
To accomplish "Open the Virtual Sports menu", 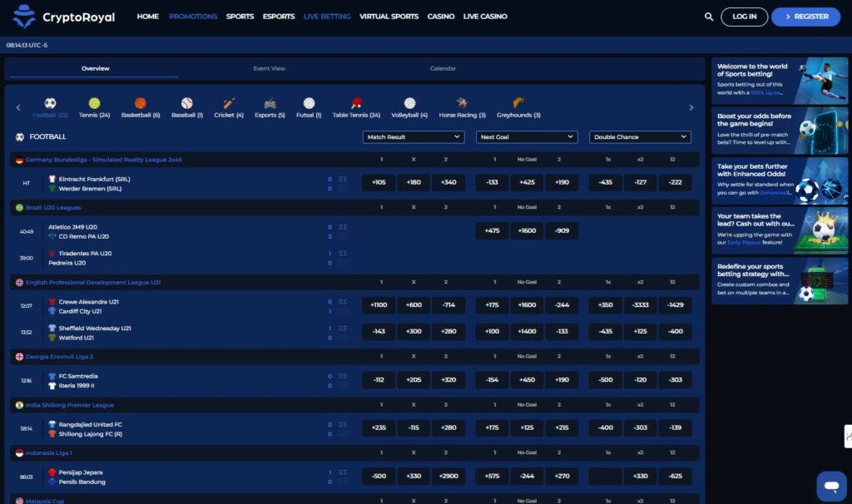I will 389,17.
